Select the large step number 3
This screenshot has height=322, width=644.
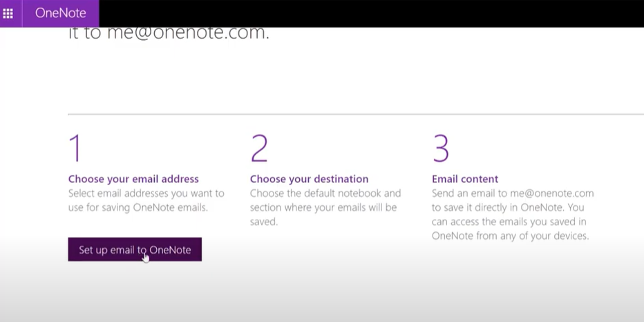[x=441, y=149]
